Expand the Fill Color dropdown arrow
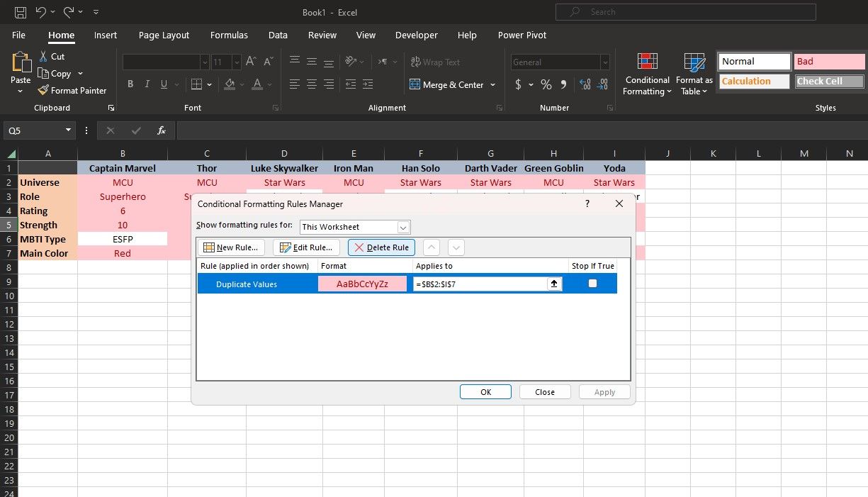This screenshot has width=868, height=497. tap(242, 84)
